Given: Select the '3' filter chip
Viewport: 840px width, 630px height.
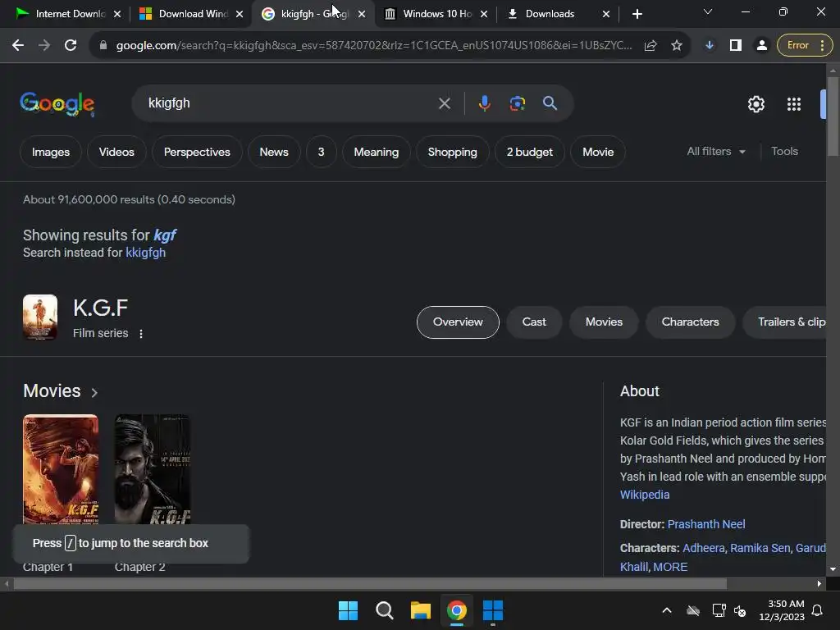Looking at the screenshot, I should (321, 152).
